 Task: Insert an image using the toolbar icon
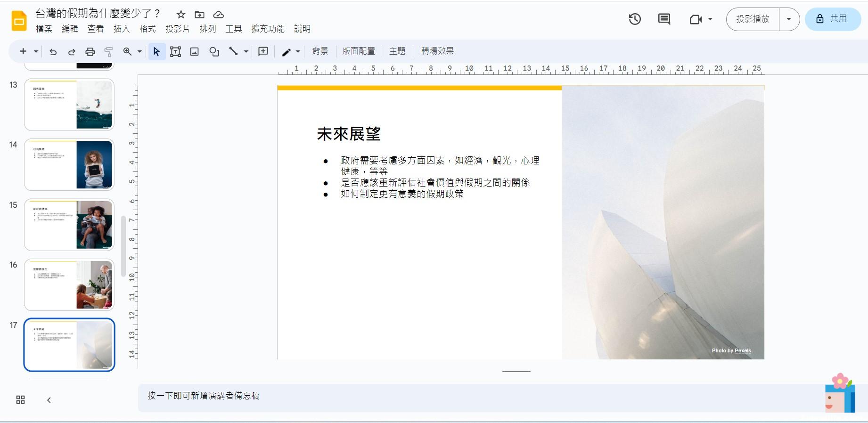pos(194,51)
